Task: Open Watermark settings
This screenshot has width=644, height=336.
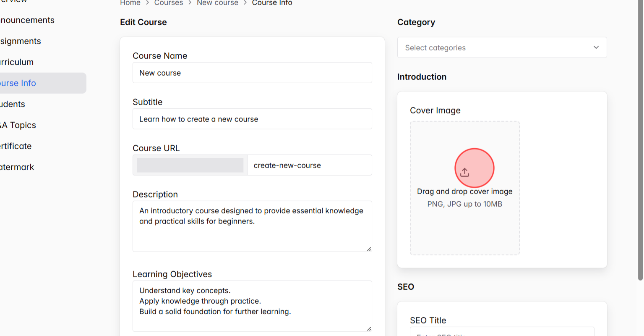Action: pos(17,167)
